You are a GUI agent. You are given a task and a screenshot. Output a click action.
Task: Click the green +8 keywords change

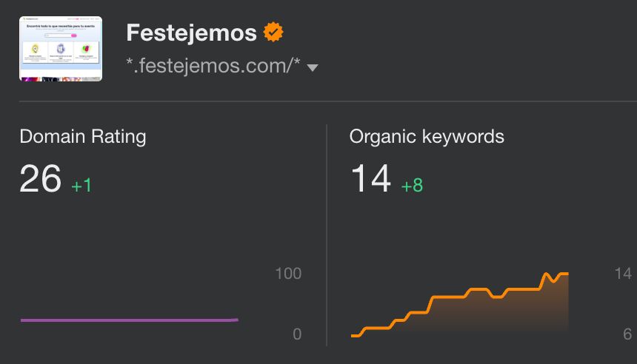click(412, 186)
